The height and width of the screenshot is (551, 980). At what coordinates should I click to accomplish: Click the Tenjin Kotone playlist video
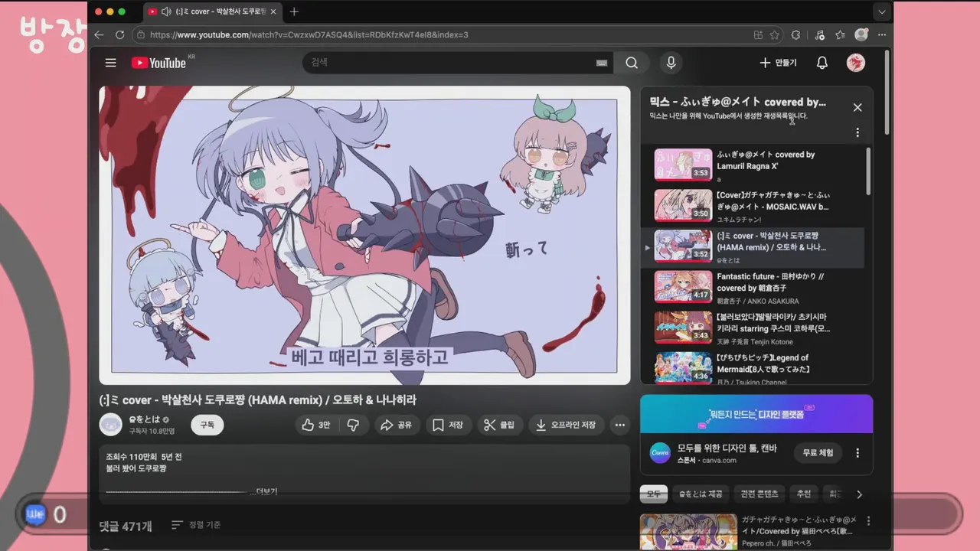pos(753,327)
